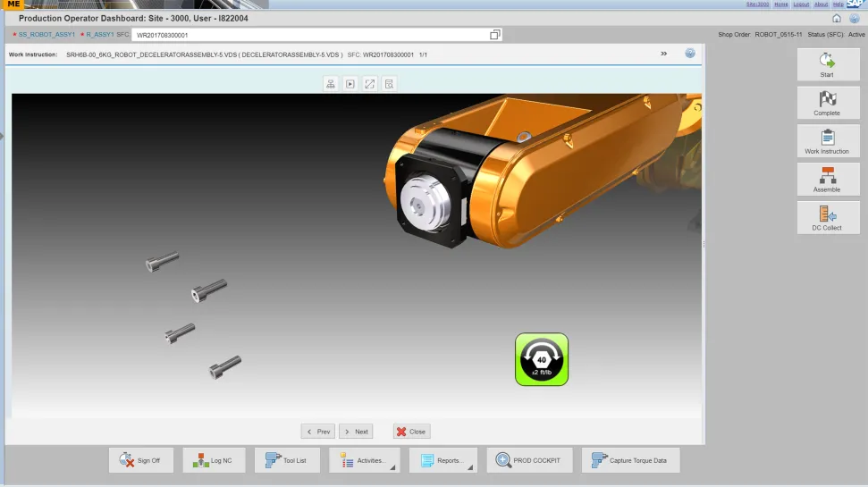Viewport: 868px width, 487px height.
Task: Open help in the work instruction header
Action: (x=690, y=54)
